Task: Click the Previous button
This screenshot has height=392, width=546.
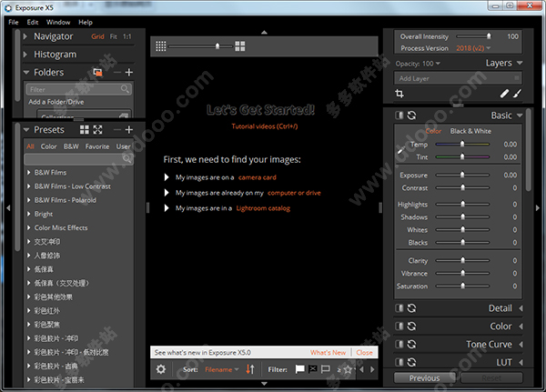Action: tap(424, 378)
